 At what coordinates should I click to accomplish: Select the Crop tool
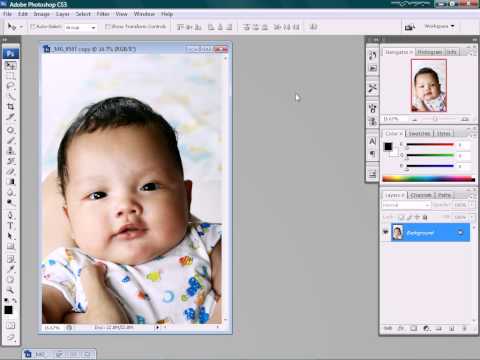pos(11,107)
